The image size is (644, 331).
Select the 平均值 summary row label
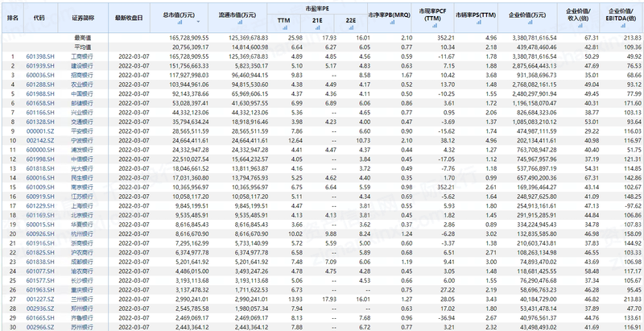point(83,48)
